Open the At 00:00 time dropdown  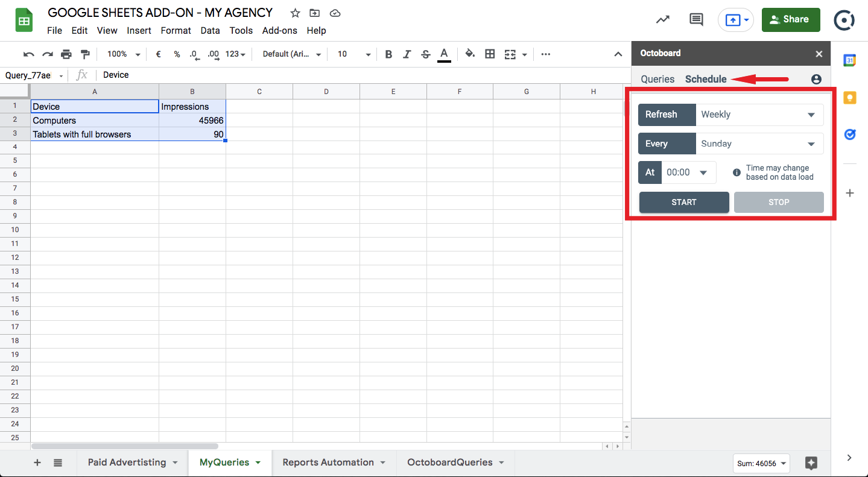pos(689,172)
